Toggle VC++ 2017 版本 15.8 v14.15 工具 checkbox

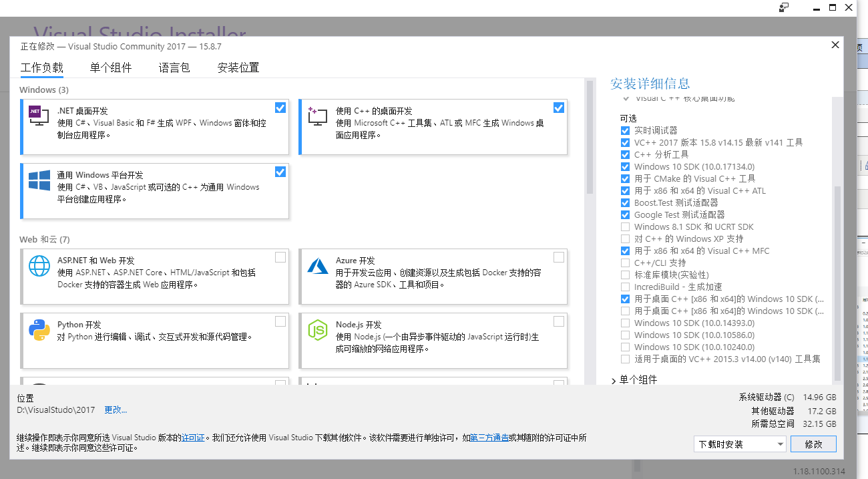point(625,142)
